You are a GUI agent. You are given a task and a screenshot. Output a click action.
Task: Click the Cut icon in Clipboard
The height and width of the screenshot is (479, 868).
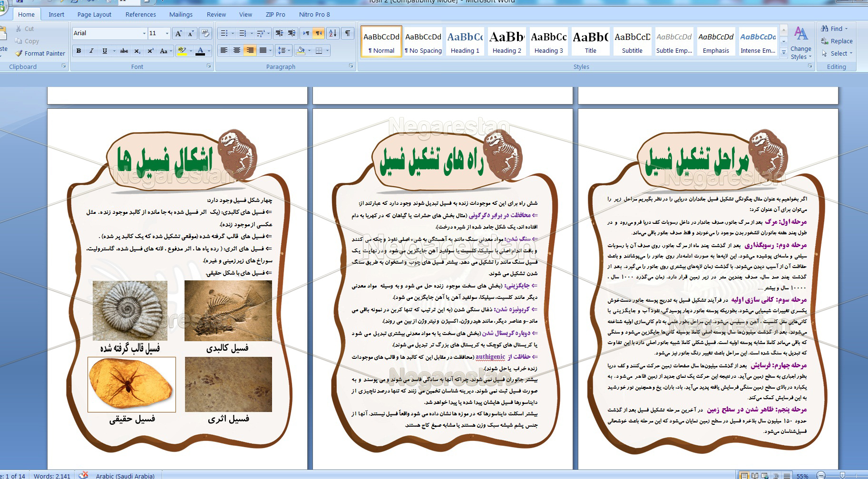pos(18,29)
